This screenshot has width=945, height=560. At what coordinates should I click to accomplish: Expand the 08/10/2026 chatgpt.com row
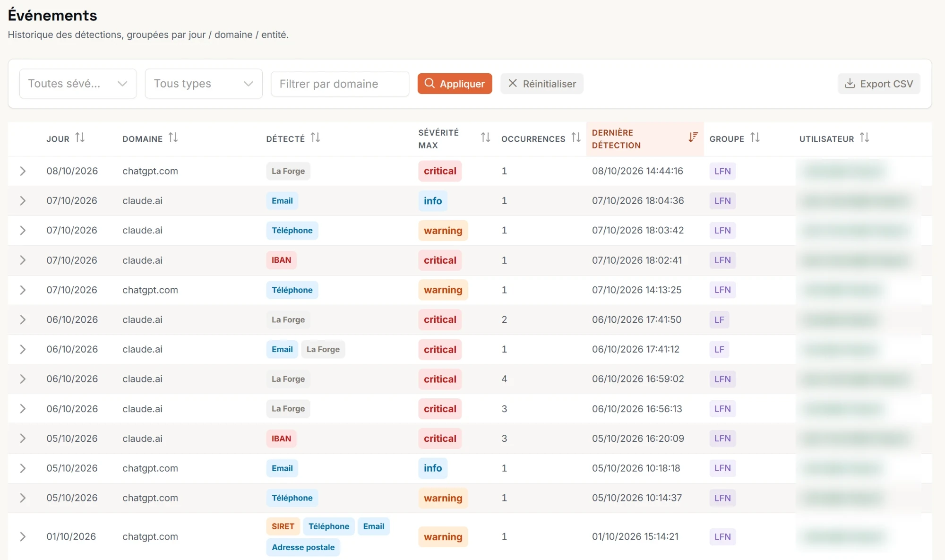pyautogui.click(x=23, y=171)
